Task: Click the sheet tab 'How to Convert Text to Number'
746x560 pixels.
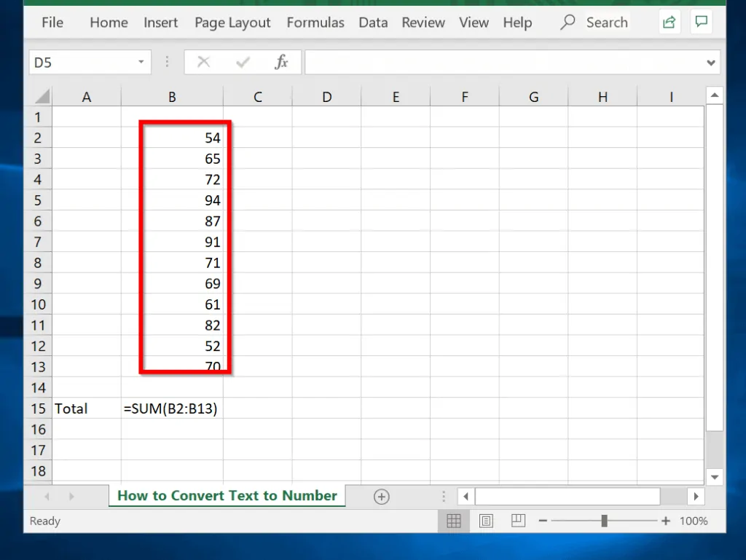Action: [x=227, y=496]
